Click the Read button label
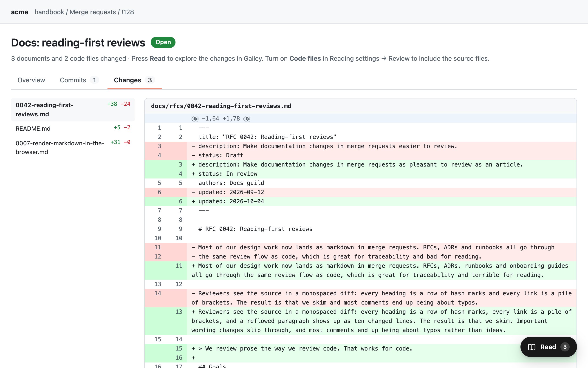The width and height of the screenshot is (588, 368). (x=548, y=347)
